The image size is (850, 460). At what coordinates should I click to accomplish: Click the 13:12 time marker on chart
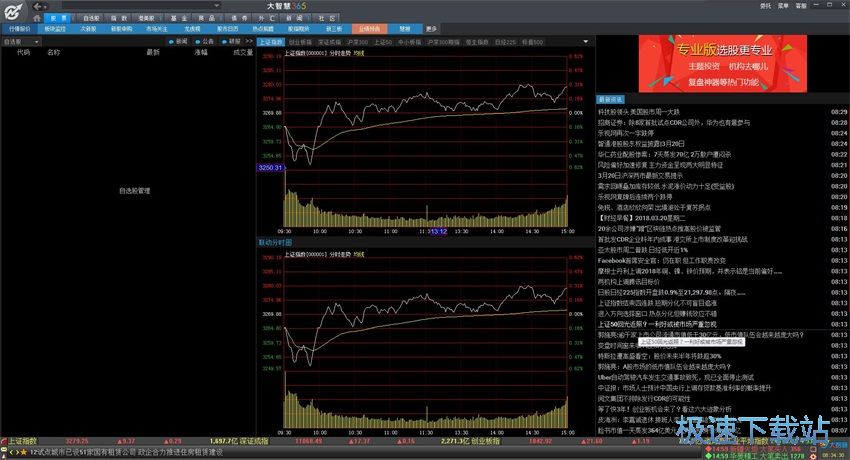pyautogui.click(x=439, y=231)
